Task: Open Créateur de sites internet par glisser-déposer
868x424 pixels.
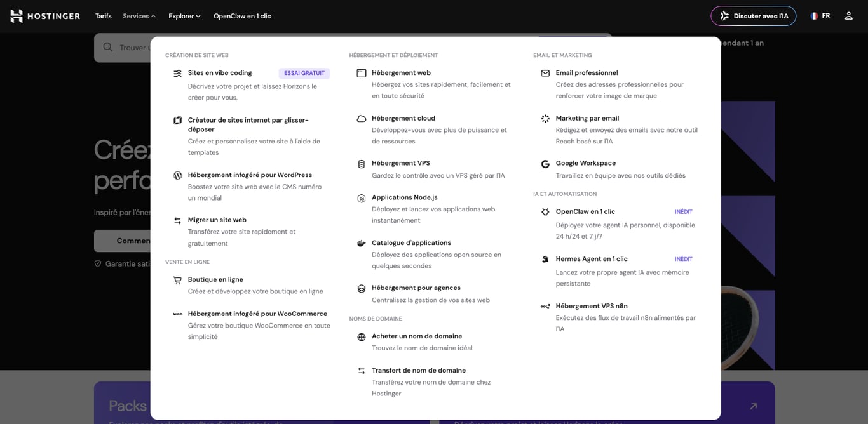Action: click(x=248, y=124)
